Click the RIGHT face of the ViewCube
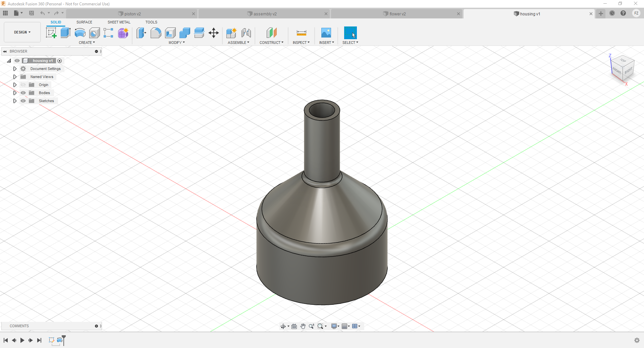 pyautogui.click(x=629, y=71)
